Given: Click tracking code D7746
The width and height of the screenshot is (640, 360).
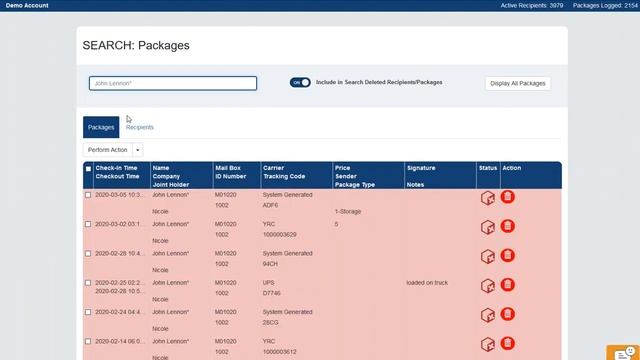Looking at the screenshot, I should tap(271, 293).
